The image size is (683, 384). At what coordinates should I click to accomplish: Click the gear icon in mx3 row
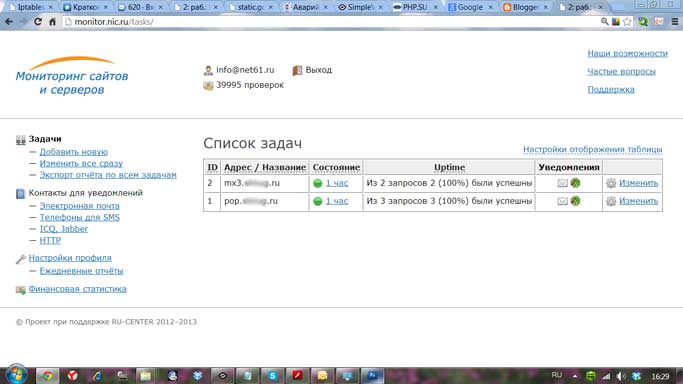pos(611,183)
